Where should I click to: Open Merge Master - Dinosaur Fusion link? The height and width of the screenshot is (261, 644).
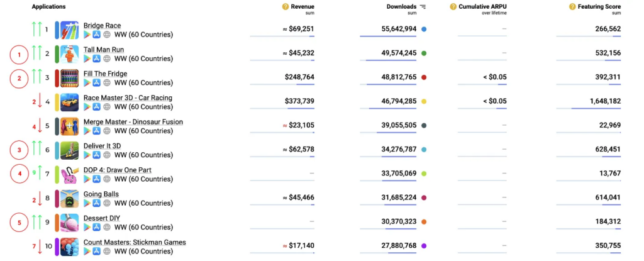pyautogui.click(x=133, y=122)
